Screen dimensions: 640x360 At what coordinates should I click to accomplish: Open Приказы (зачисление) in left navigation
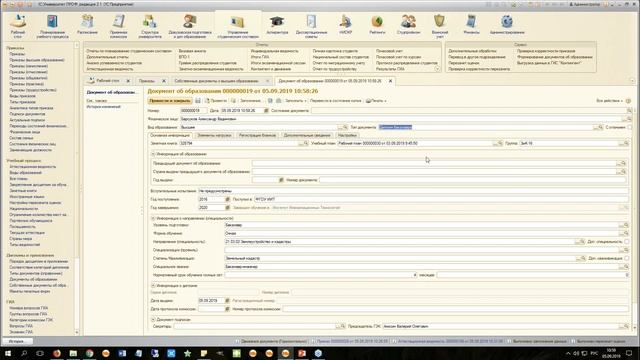[x=28, y=66]
